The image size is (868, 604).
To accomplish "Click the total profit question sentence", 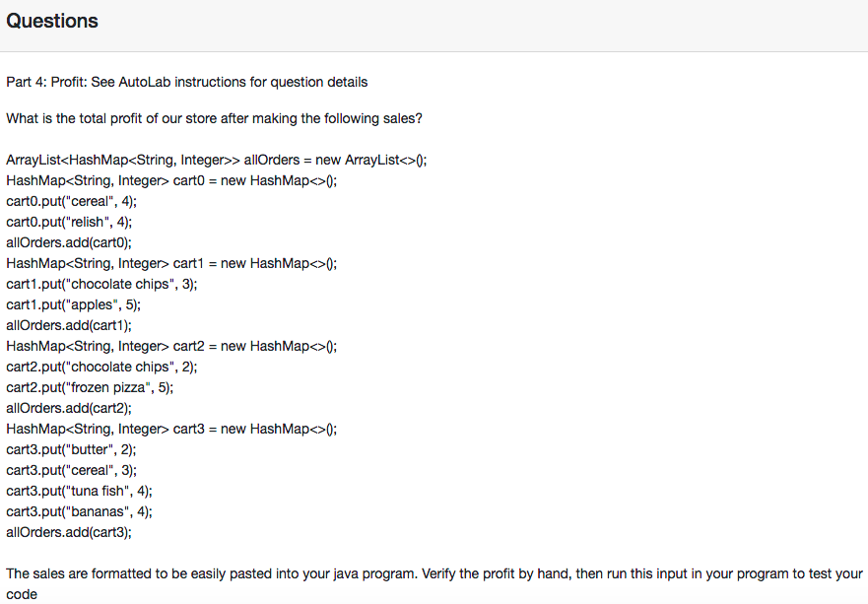I will (x=214, y=119).
